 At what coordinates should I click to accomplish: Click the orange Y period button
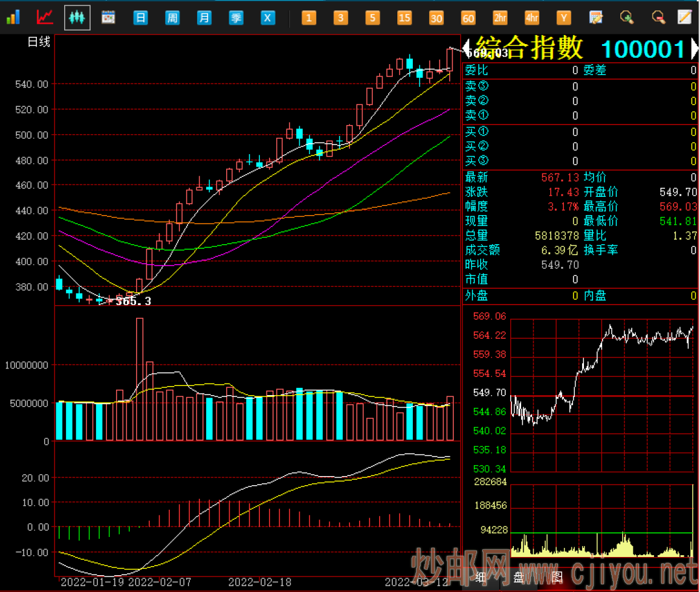(x=564, y=17)
